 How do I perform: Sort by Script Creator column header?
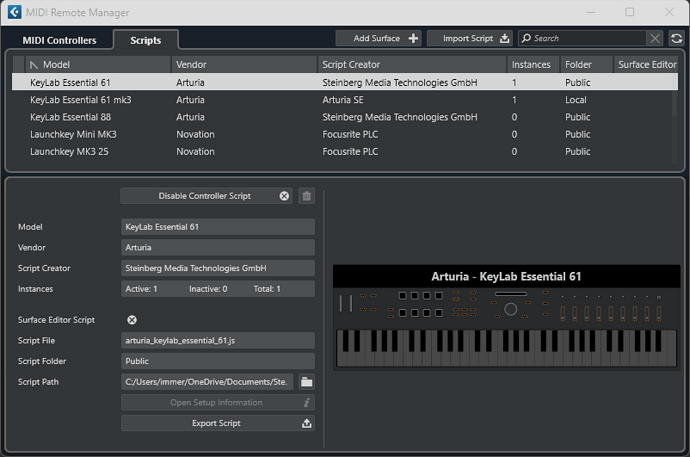tap(411, 65)
